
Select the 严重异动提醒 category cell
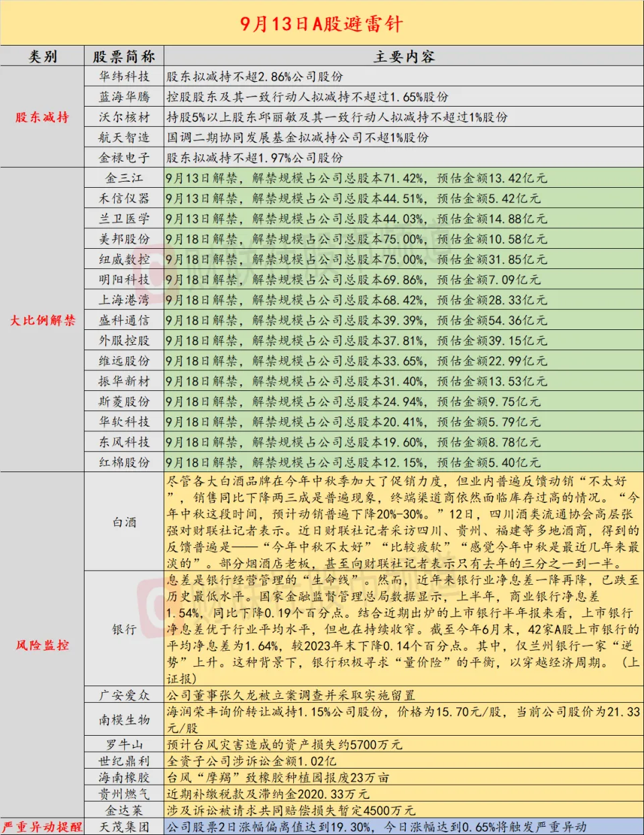[42, 826]
